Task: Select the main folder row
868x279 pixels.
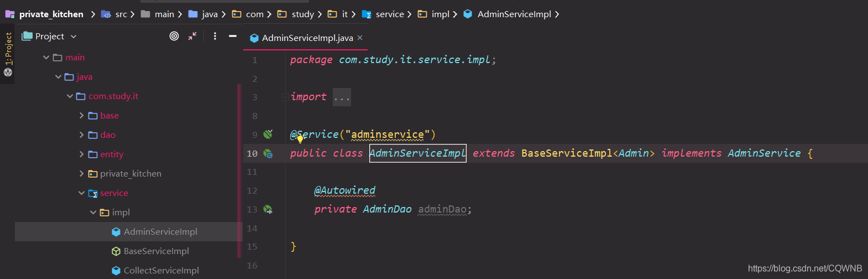Action: [128, 58]
